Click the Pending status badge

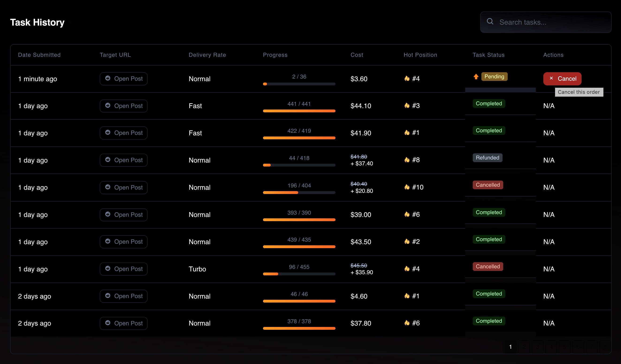click(x=494, y=77)
